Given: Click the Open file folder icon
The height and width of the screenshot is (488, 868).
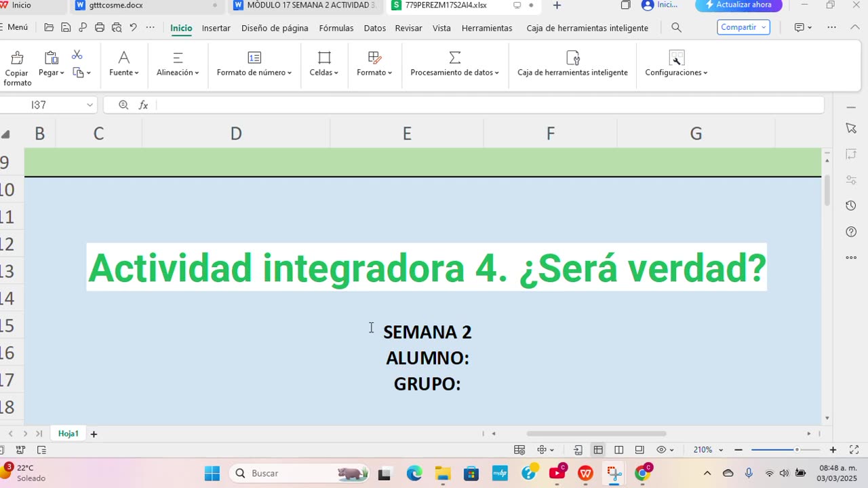Looking at the screenshot, I should (x=49, y=28).
